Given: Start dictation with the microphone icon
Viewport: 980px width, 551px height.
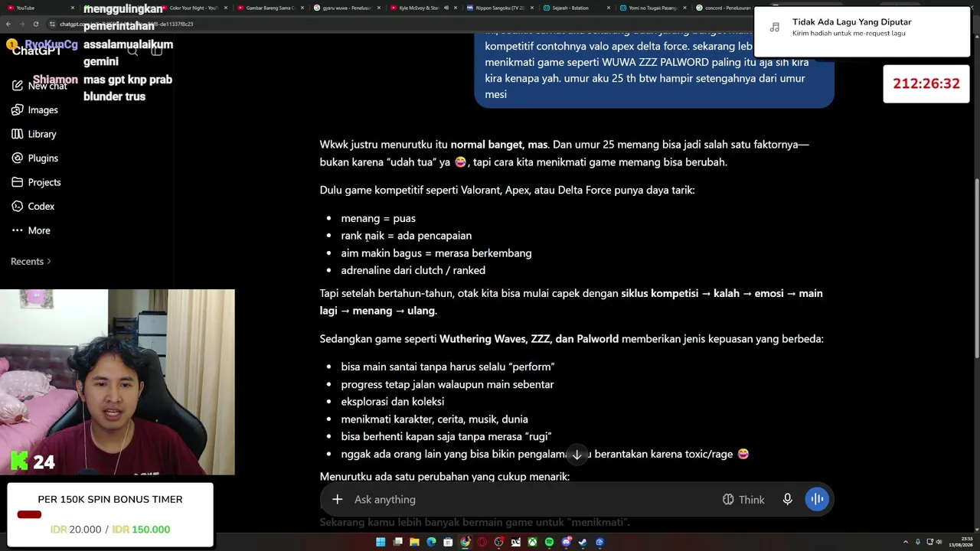Looking at the screenshot, I should [787, 500].
